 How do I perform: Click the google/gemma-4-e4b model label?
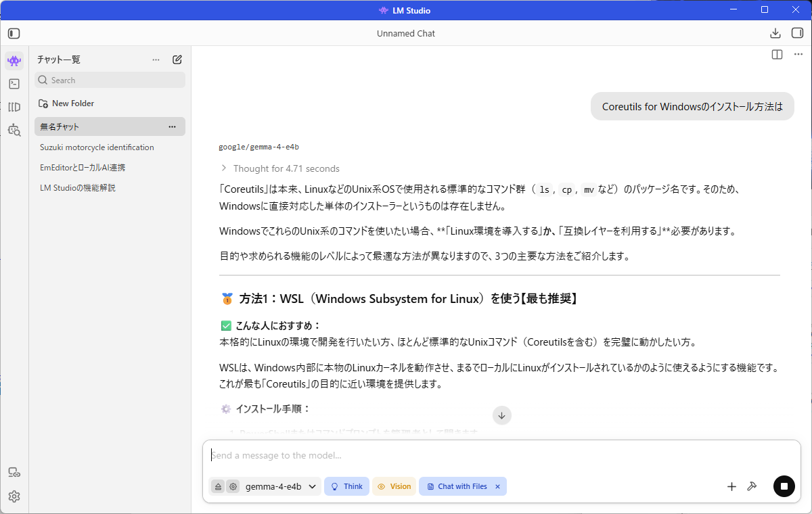coord(258,147)
